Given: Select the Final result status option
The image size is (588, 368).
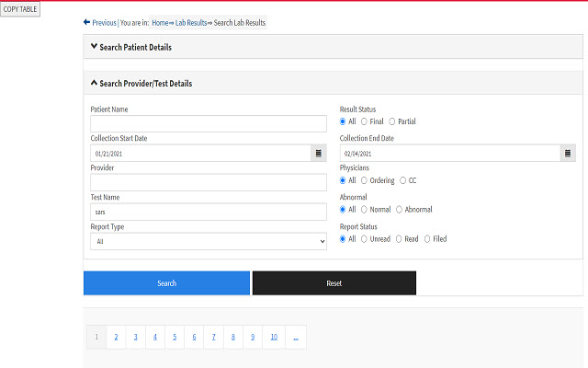Looking at the screenshot, I should tap(365, 121).
